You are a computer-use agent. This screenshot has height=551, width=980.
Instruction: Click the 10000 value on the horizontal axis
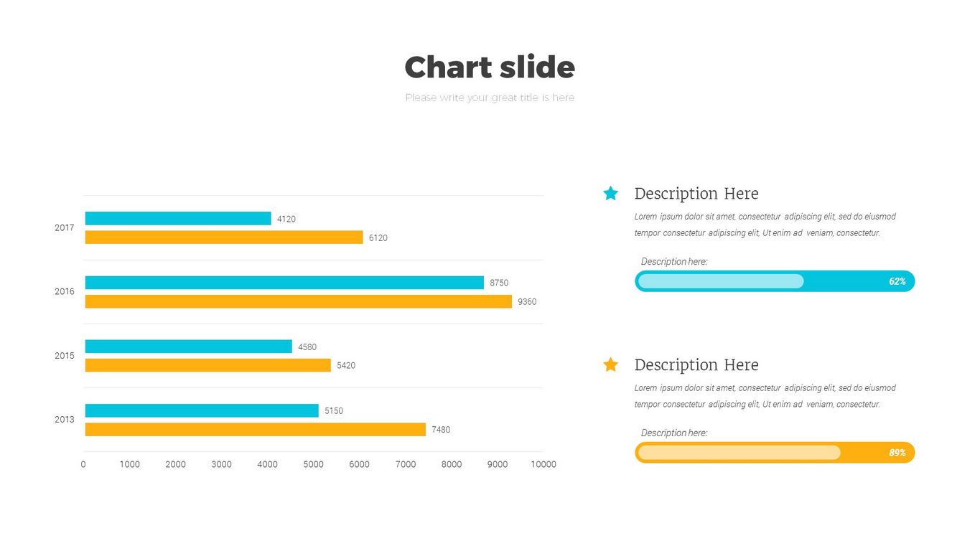543,464
